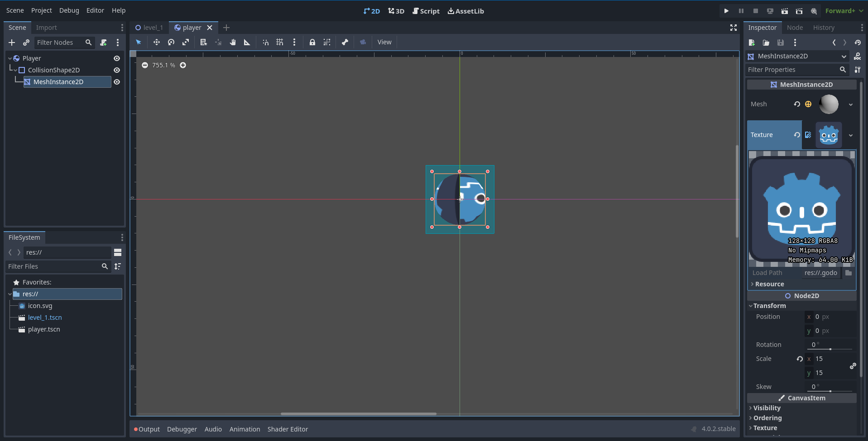Instantiate a child scene with link icon
Viewport: 868px width, 441px height.
(x=26, y=43)
